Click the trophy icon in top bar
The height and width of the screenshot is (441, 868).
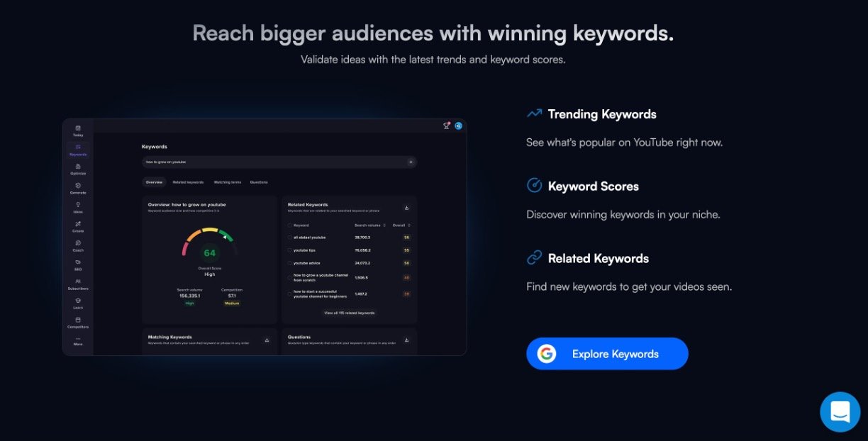pyautogui.click(x=446, y=125)
